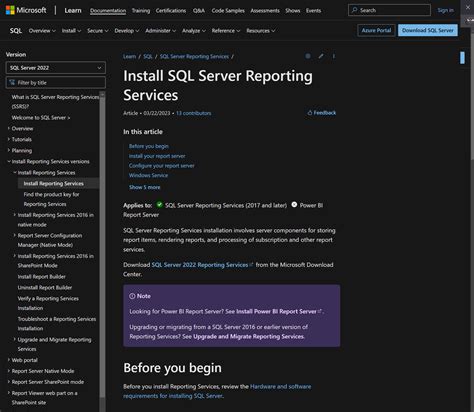Click the filter icon in Filter by title
The width and height of the screenshot is (474, 412).
tap(12, 82)
